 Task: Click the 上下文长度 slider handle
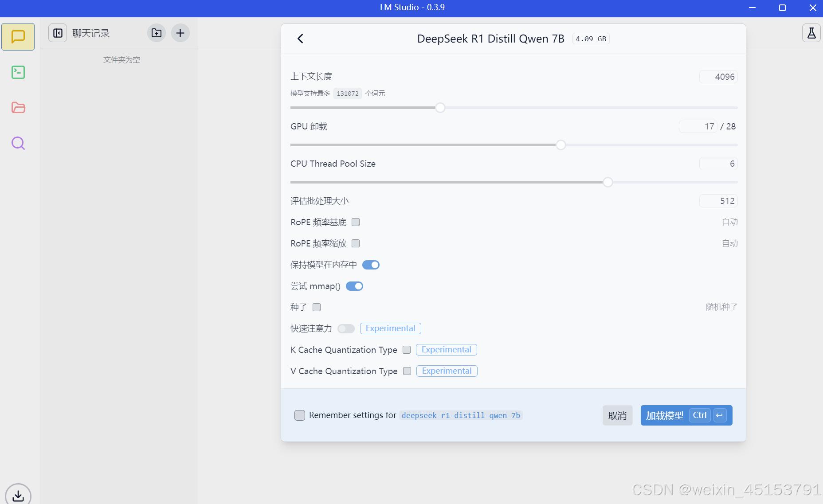[x=440, y=108]
